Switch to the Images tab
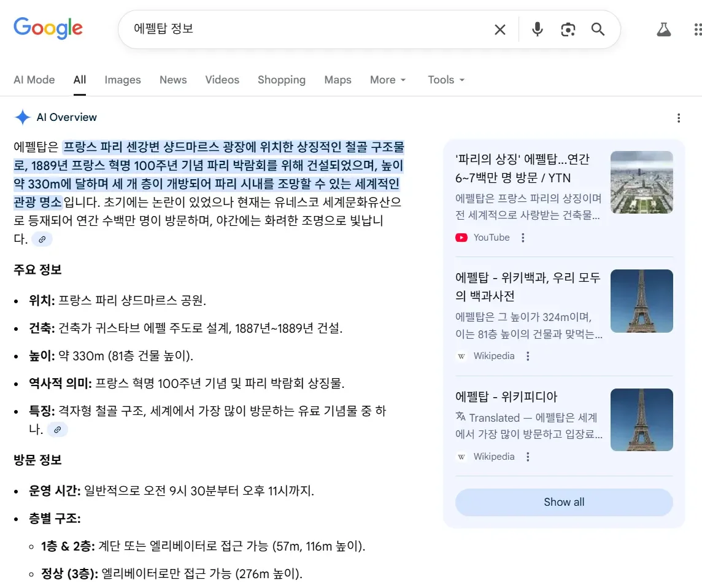The width and height of the screenshot is (702, 588). 123,80
